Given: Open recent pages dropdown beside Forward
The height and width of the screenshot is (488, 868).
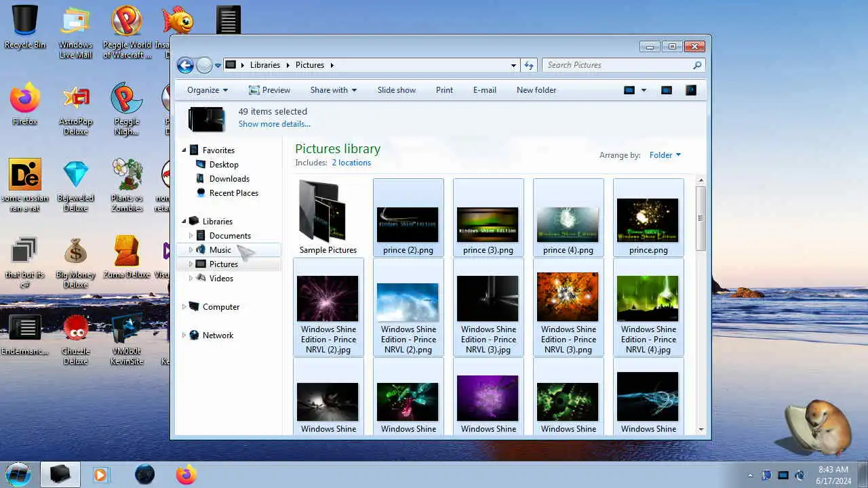Looking at the screenshot, I should point(218,66).
